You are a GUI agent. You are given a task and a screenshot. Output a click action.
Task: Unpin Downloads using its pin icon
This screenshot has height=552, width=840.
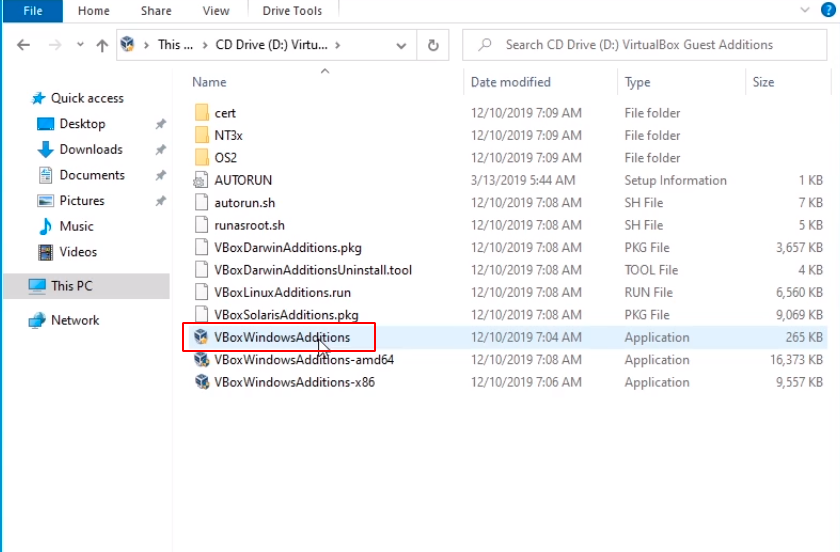tap(160, 150)
